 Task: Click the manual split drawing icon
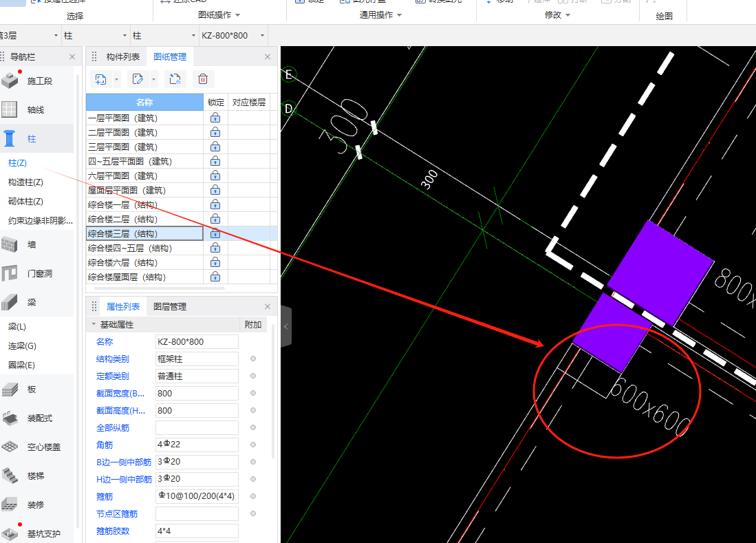coord(175,79)
